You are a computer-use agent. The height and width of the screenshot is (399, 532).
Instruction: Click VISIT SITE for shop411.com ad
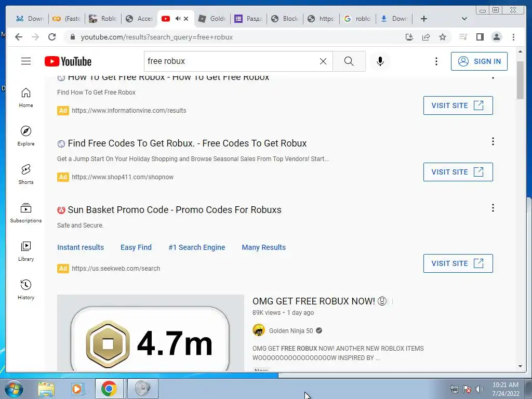click(x=458, y=172)
